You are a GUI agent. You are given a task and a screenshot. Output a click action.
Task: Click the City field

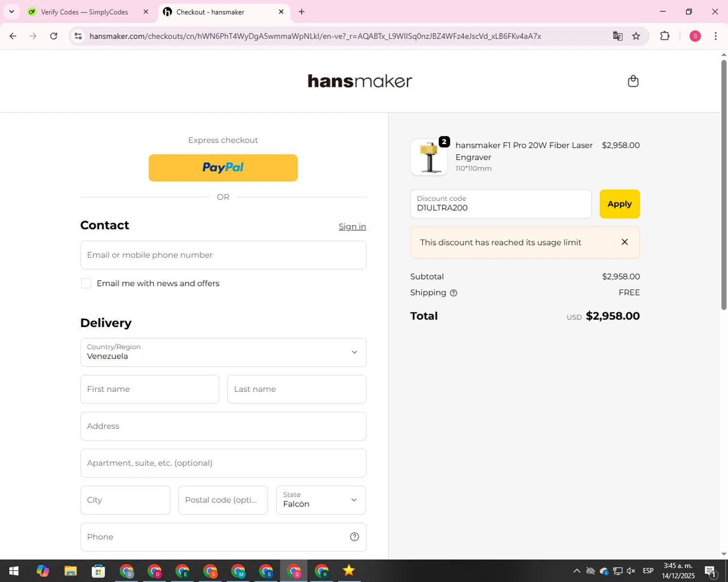click(125, 500)
